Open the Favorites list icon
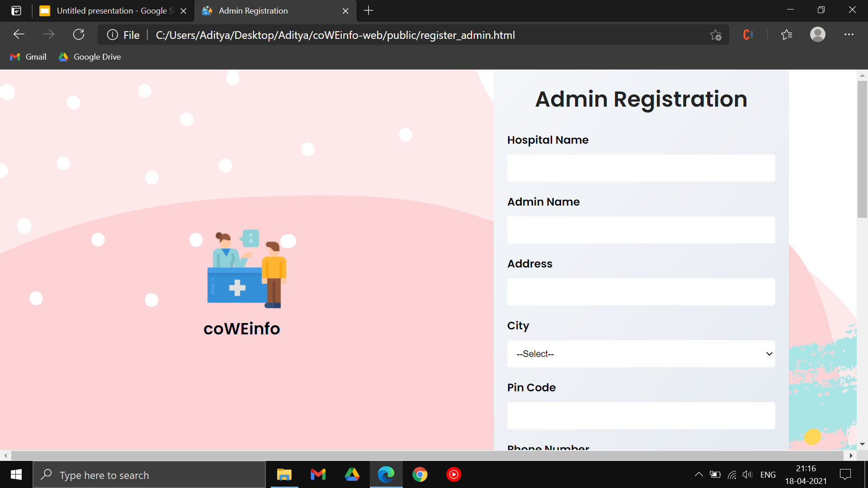Viewport: 868px width, 488px height. [x=787, y=35]
